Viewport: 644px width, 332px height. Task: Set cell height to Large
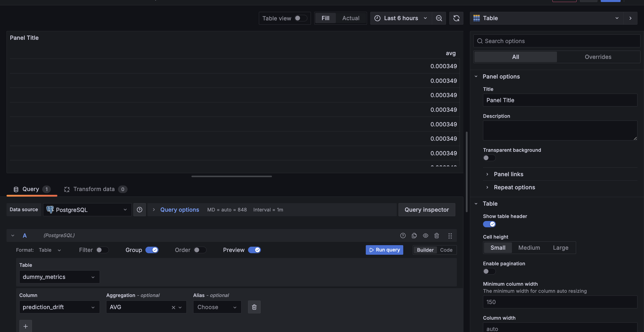(x=560, y=248)
